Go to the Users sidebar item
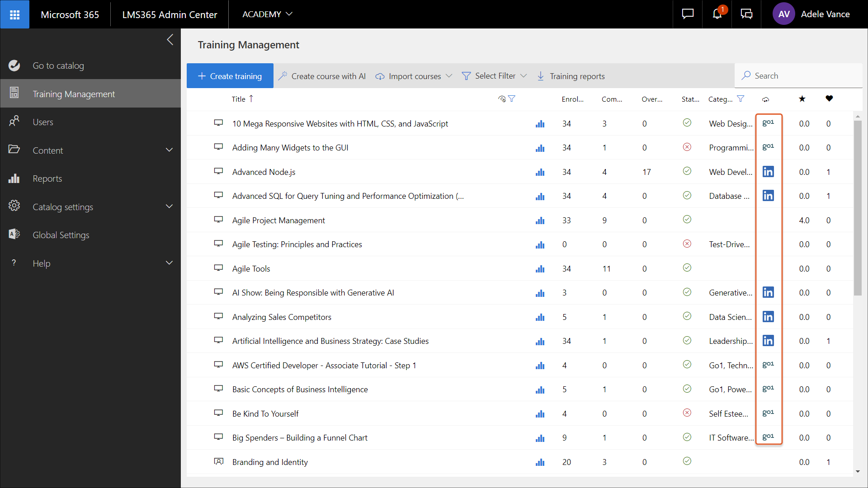Image resolution: width=868 pixels, height=488 pixels. 43,122
